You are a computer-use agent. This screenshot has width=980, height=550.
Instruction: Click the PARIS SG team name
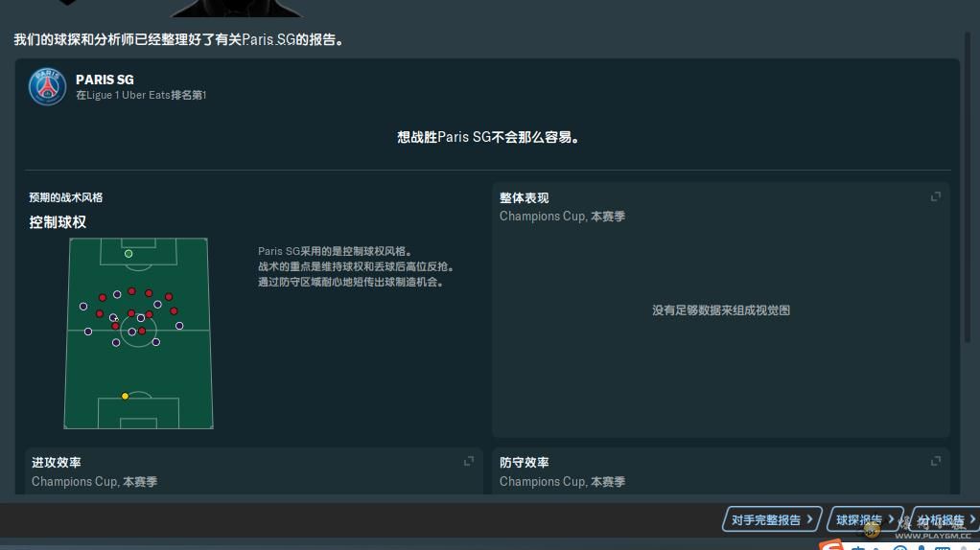(105, 80)
